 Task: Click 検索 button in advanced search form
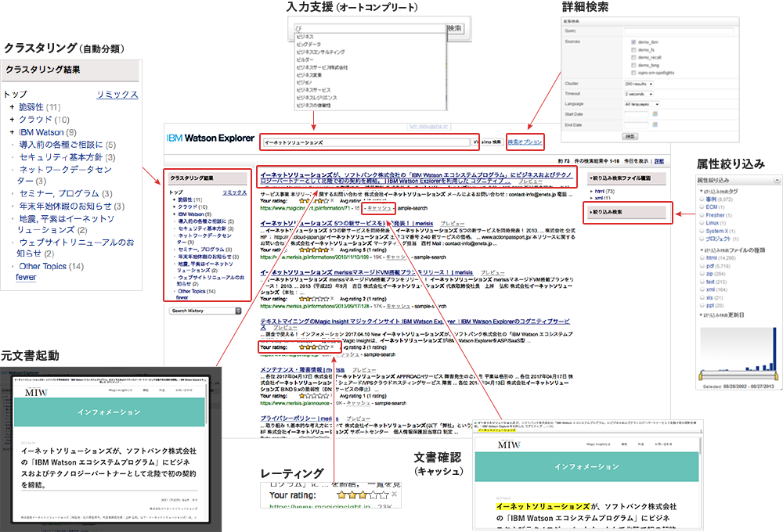tap(630, 136)
